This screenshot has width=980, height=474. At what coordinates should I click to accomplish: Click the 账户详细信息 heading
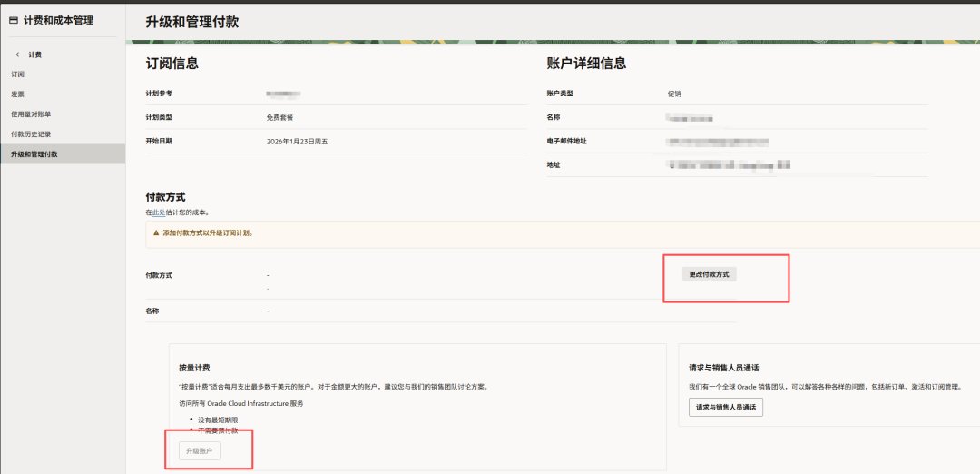[586, 64]
